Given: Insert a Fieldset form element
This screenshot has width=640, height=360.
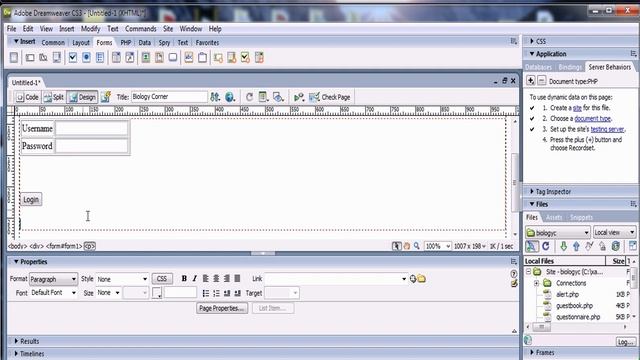Looking at the screenshot, I should pos(202,58).
